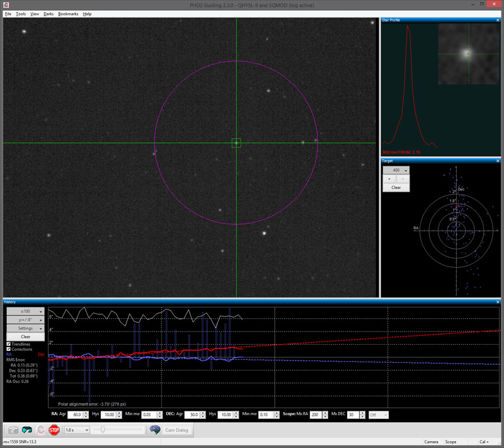Open the exposure time 1.0 s dropdown
504x448 pixels.
76,430
